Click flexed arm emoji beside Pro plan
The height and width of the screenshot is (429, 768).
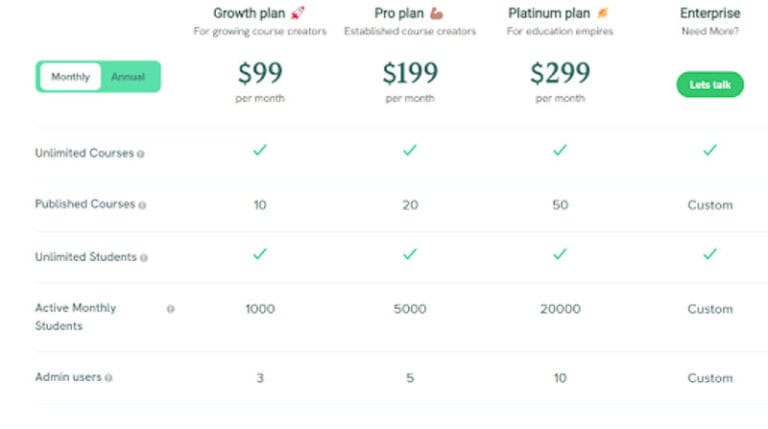point(436,14)
